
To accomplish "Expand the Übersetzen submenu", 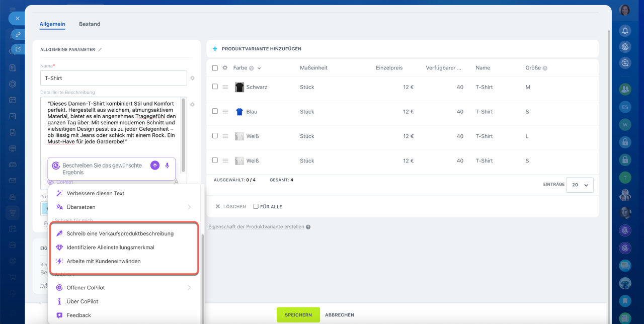I will click(x=189, y=207).
